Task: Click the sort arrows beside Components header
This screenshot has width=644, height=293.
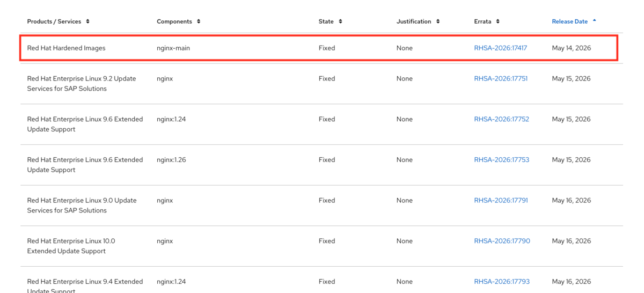Action: pyautogui.click(x=199, y=21)
